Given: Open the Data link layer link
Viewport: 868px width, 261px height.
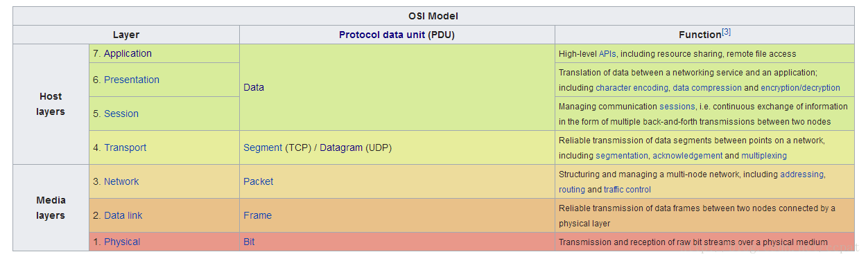Looking at the screenshot, I should click(x=123, y=215).
